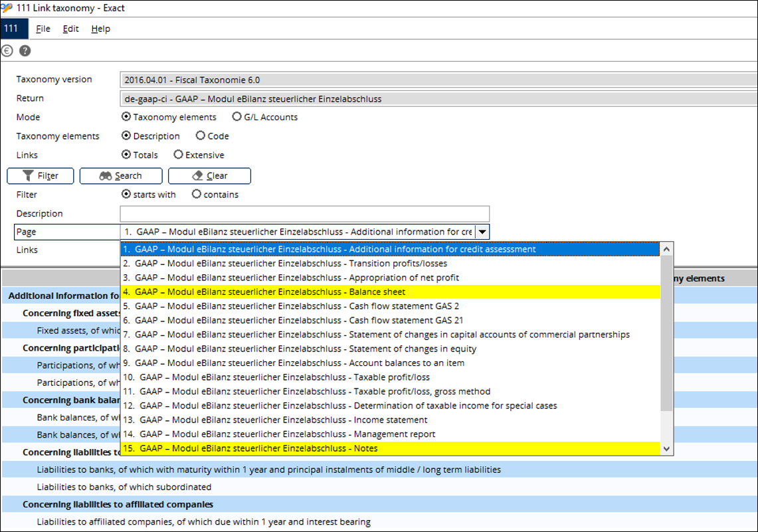Collapse the Page dropdown arrow
This screenshot has width=758, height=532.
pyautogui.click(x=482, y=232)
